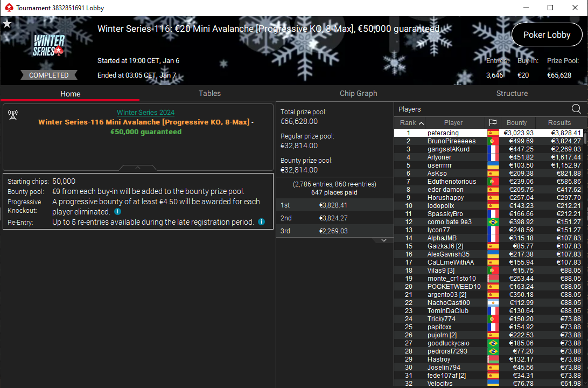Select player Hastroy

tap(488, 359)
